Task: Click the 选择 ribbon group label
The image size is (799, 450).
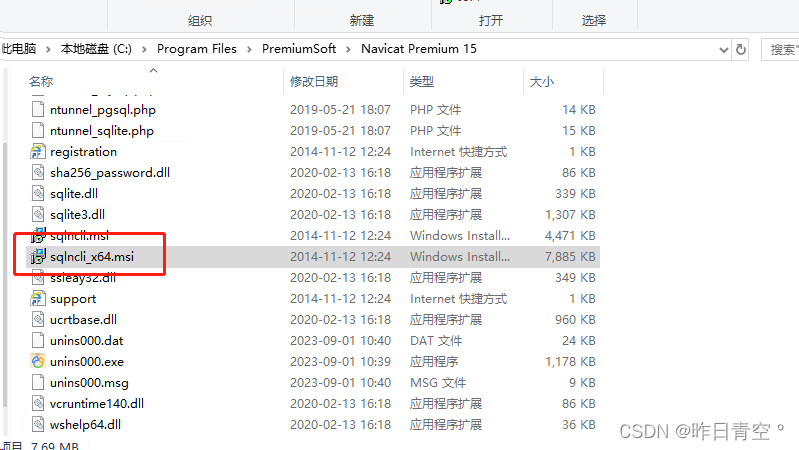Action: click(x=594, y=20)
